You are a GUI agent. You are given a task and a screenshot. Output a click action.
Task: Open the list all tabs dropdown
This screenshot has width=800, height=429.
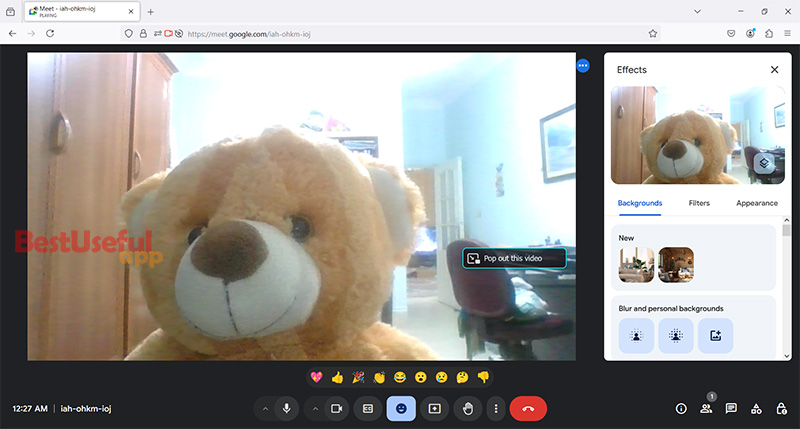(697, 11)
